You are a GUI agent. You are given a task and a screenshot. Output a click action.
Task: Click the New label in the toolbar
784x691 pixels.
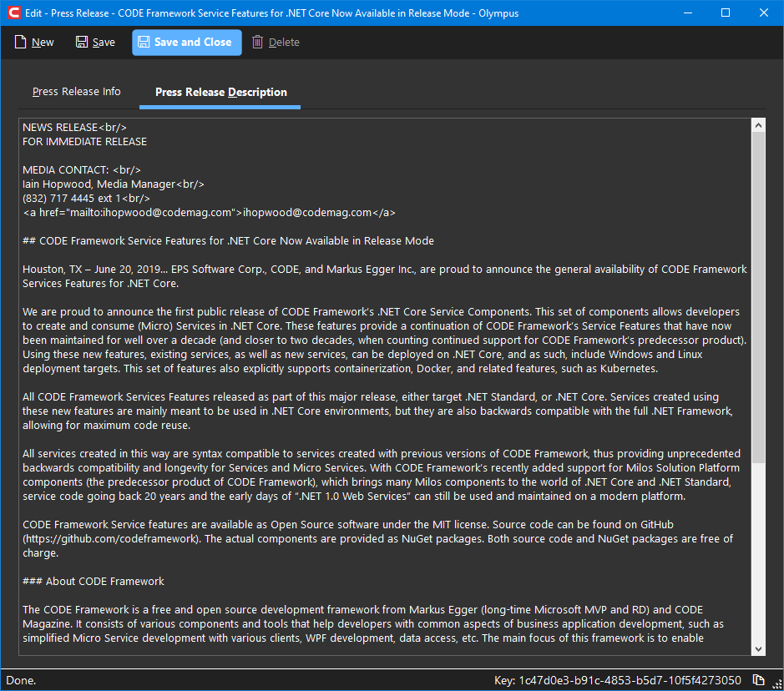coord(43,43)
